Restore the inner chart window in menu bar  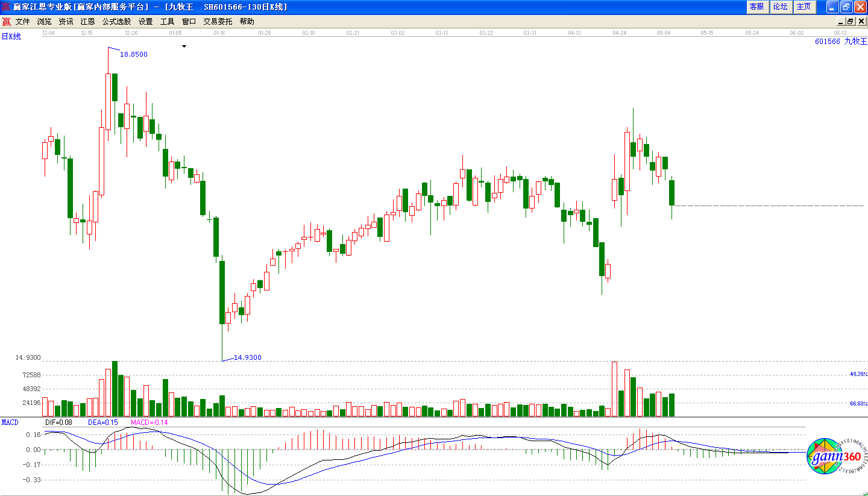850,22
